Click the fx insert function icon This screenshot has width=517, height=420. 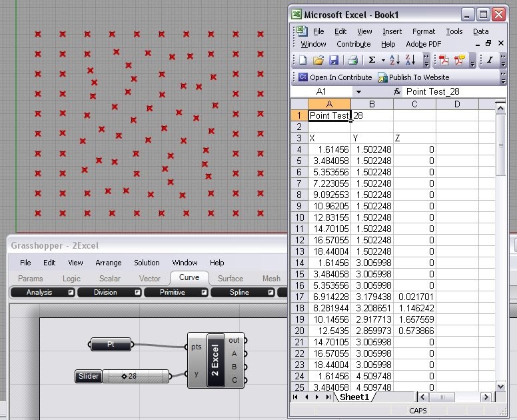397,92
